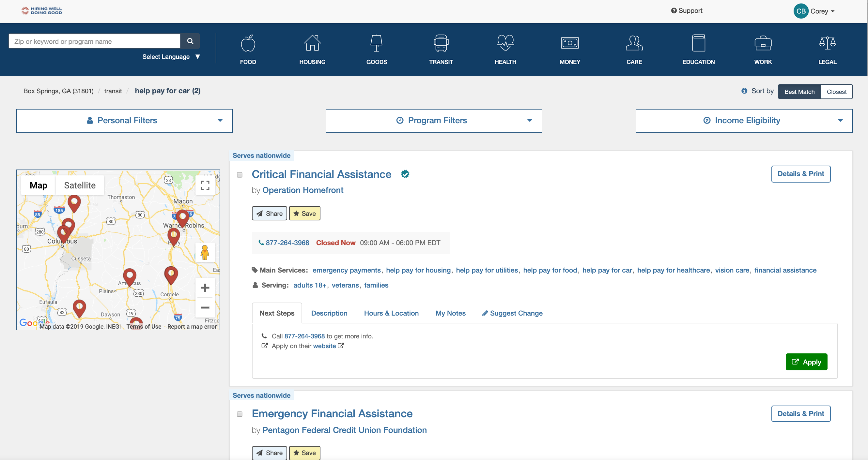Check the Critical Financial Assistance checkbox
The height and width of the screenshot is (460, 868).
240,175
